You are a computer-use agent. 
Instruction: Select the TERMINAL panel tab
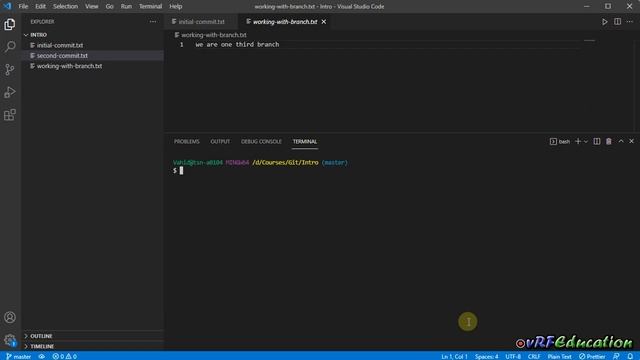pos(304,141)
